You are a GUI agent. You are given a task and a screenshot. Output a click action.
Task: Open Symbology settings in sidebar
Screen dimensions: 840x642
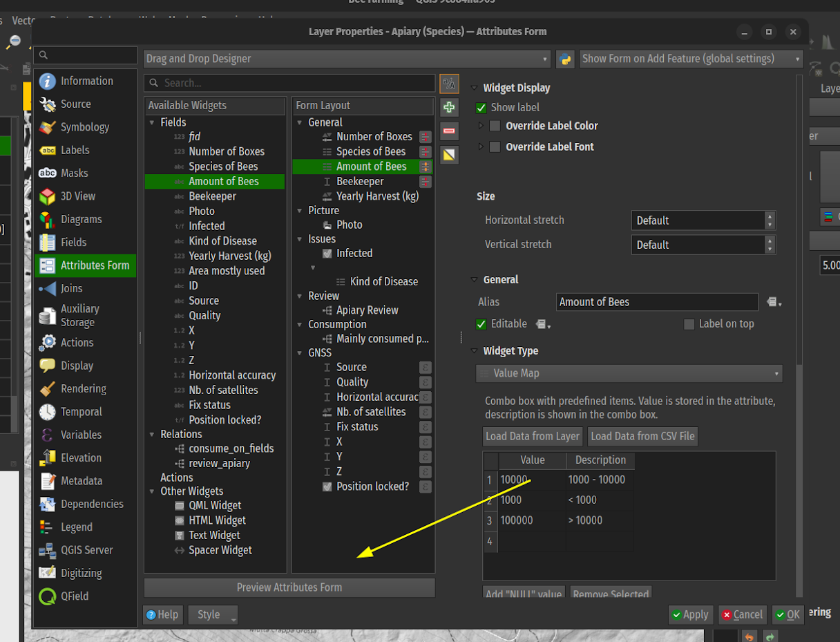pyautogui.click(x=84, y=127)
